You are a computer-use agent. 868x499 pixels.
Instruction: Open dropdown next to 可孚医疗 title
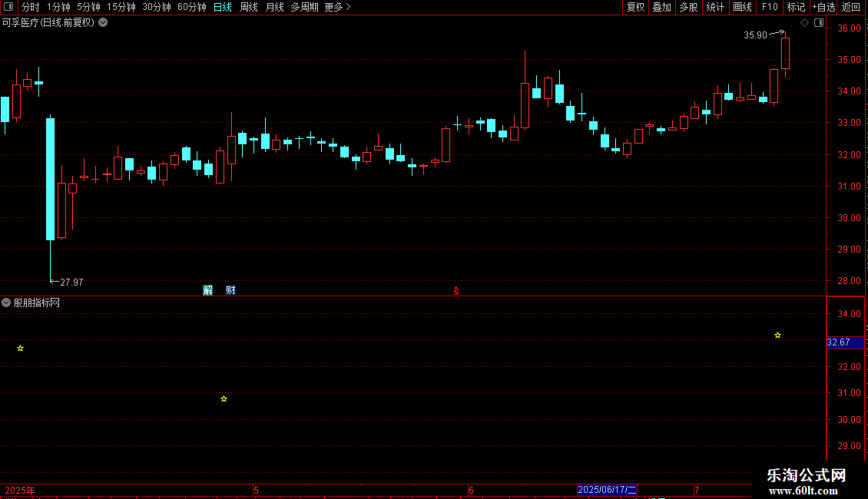pyautogui.click(x=103, y=23)
